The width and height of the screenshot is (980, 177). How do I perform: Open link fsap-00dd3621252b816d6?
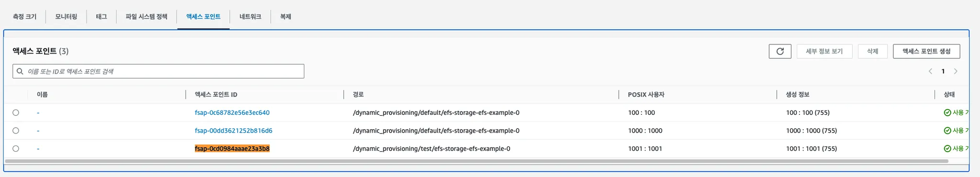pyautogui.click(x=234, y=131)
